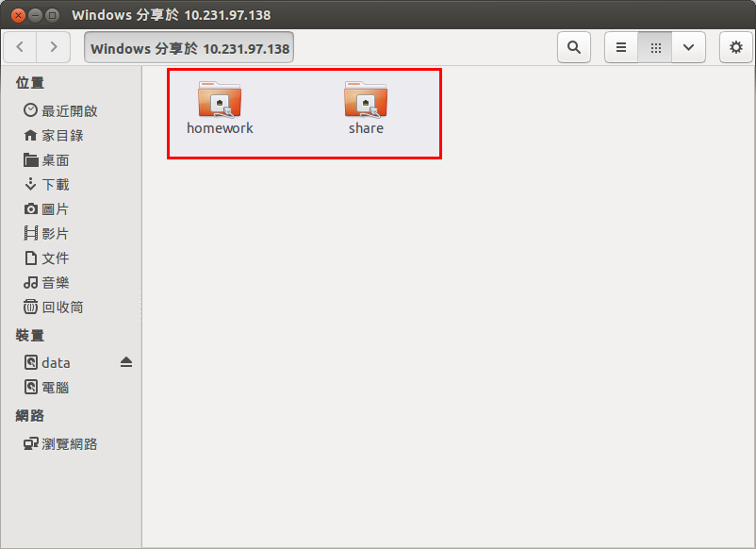Expand the view options dropdown arrow
Image resolution: width=756 pixels, height=549 pixels.
click(x=688, y=47)
